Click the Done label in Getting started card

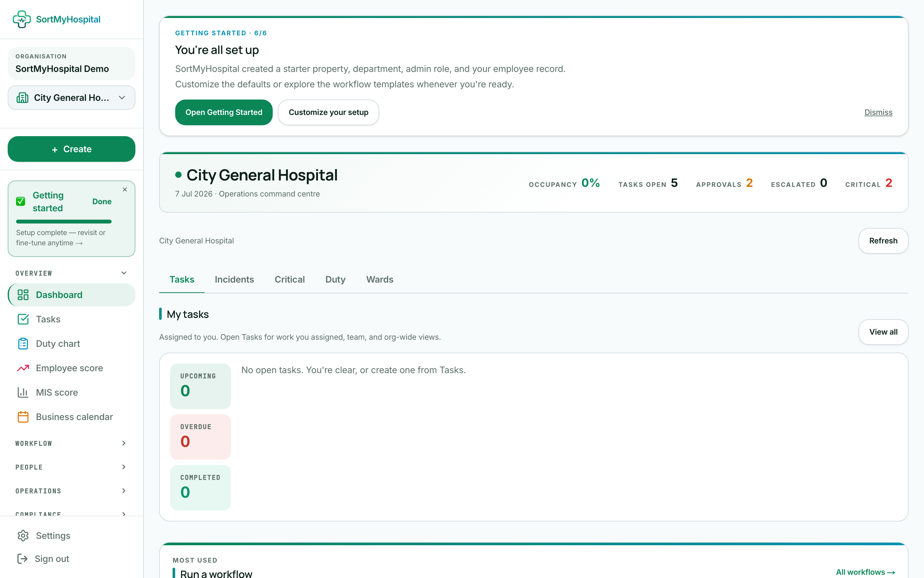(x=102, y=201)
